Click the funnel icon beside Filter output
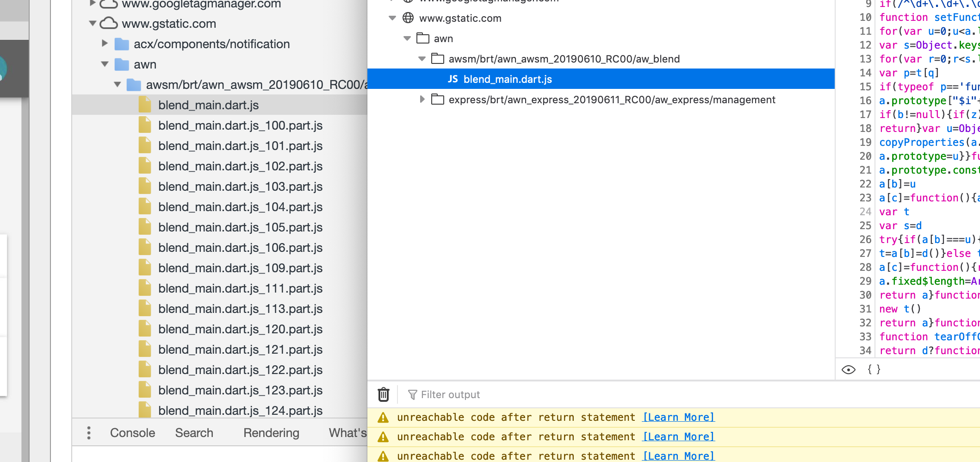The width and height of the screenshot is (980, 462). [x=412, y=394]
